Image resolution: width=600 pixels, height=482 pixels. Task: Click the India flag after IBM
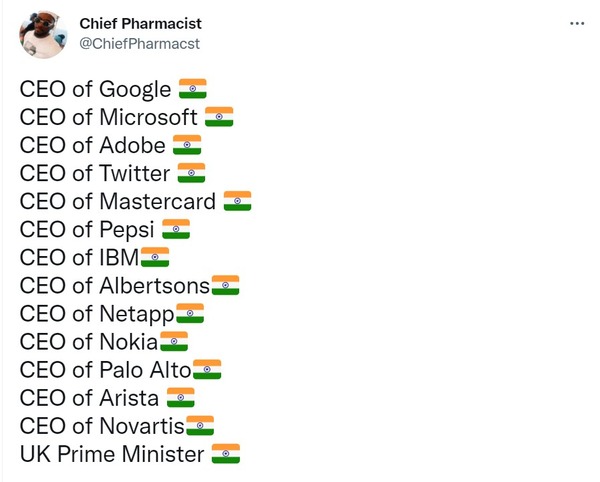(155, 257)
